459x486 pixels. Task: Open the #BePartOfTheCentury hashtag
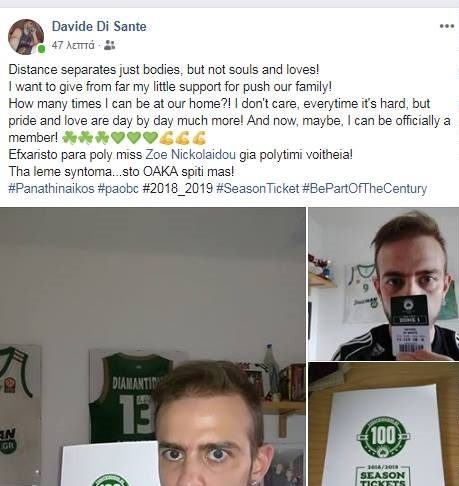pos(365,189)
